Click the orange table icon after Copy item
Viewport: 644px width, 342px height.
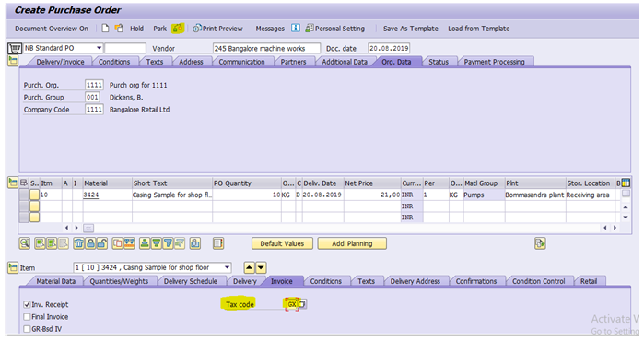129,243
